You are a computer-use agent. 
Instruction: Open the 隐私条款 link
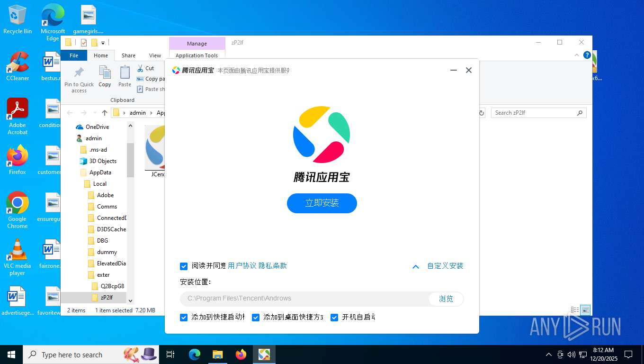click(x=273, y=266)
